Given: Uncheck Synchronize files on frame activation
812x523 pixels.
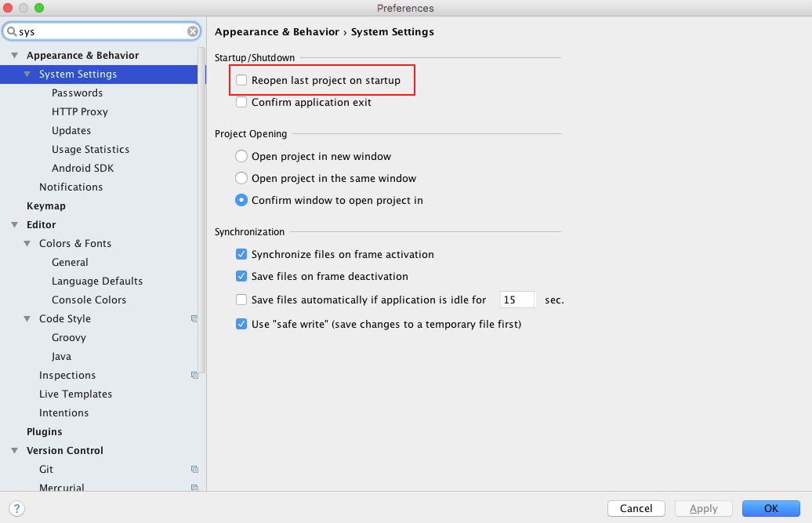Looking at the screenshot, I should pyautogui.click(x=241, y=255).
